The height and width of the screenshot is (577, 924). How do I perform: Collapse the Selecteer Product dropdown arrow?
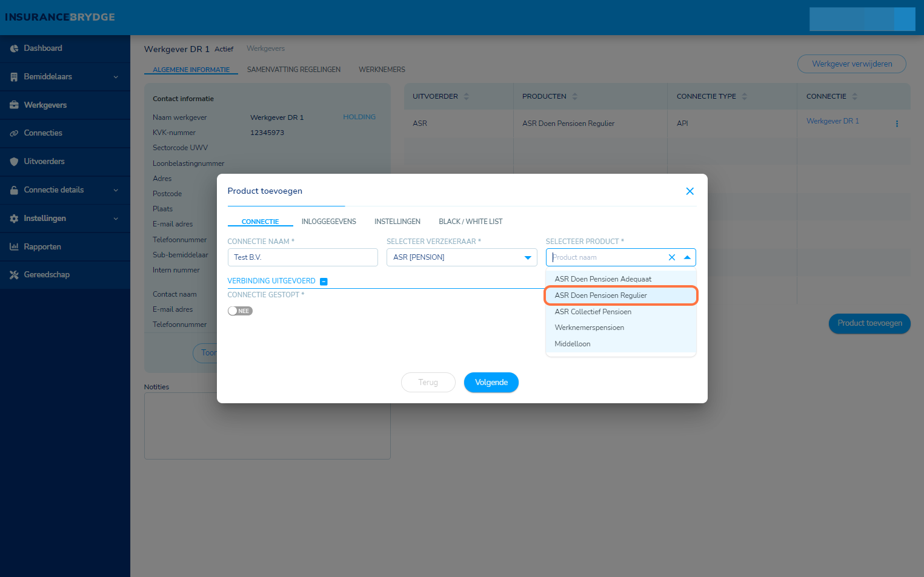687,257
